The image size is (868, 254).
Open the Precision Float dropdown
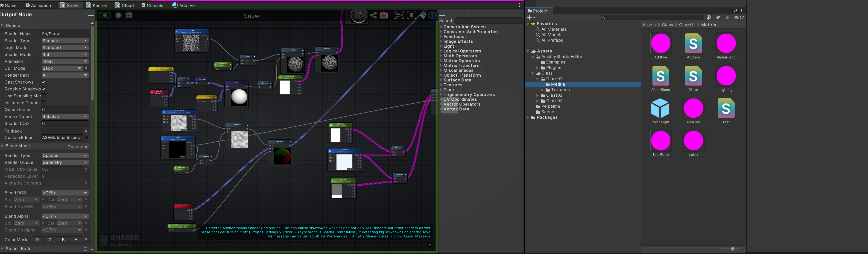coord(65,61)
